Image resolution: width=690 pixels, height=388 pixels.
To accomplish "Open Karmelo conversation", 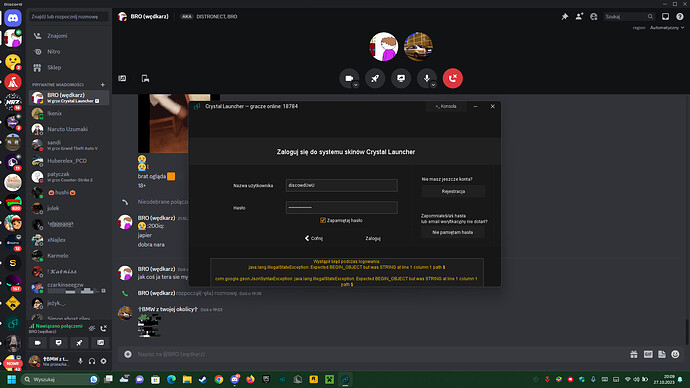I will (69, 256).
